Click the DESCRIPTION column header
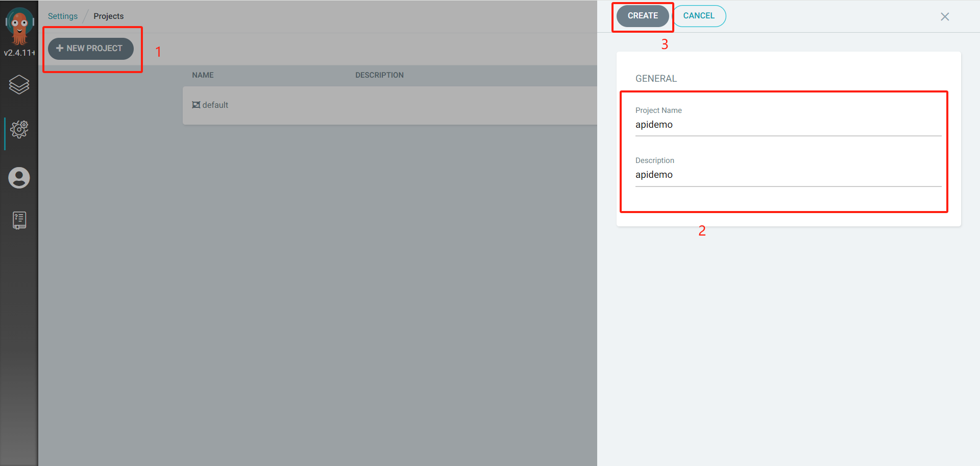This screenshot has width=980, height=466. tap(379, 75)
